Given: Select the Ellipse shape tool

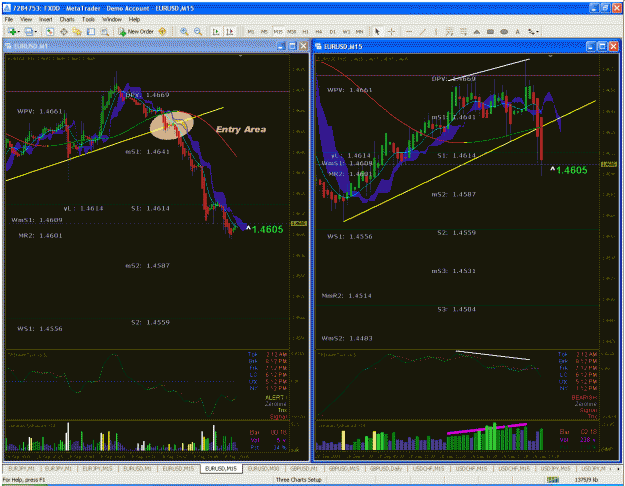Looking at the screenshot, I should pos(504,31).
